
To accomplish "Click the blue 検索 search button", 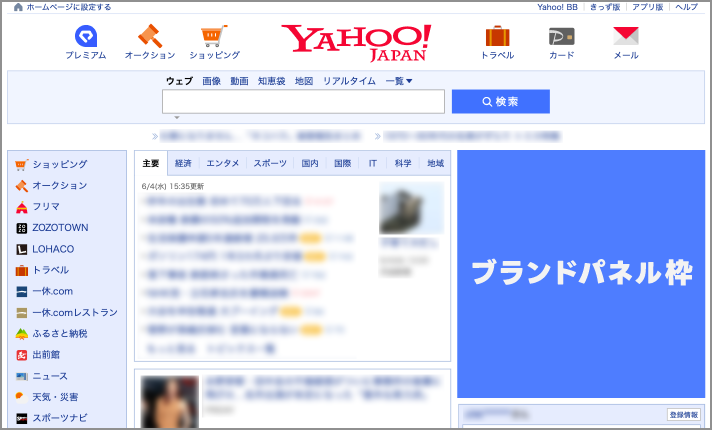I will tap(500, 102).
